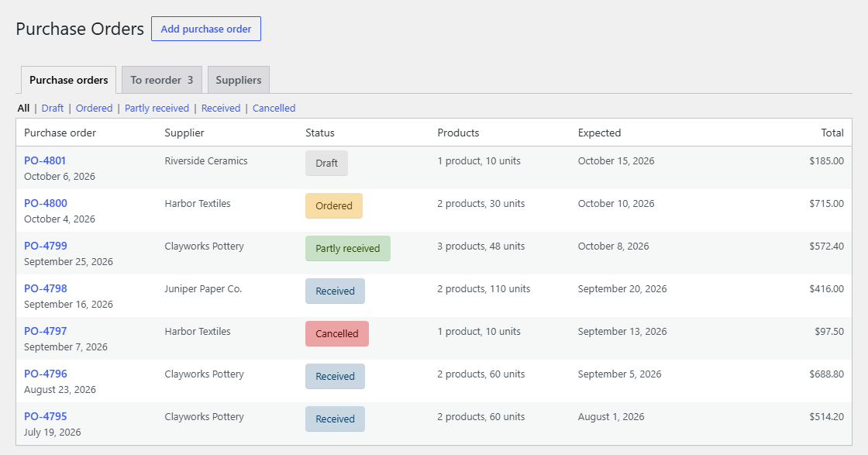The height and width of the screenshot is (455, 868).
Task: Click order date September 25, 2026
Action: point(68,262)
